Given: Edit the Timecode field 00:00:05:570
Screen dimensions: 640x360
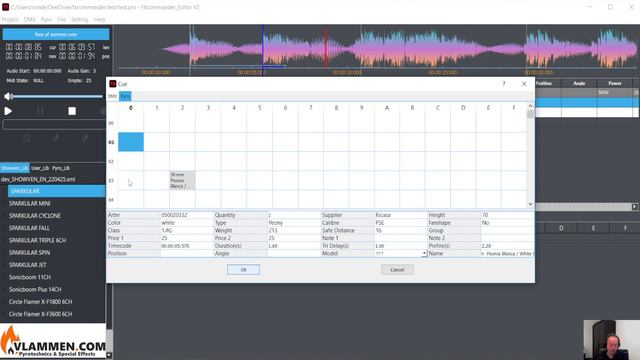Looking at the screenshot, I should pos(187,246).
